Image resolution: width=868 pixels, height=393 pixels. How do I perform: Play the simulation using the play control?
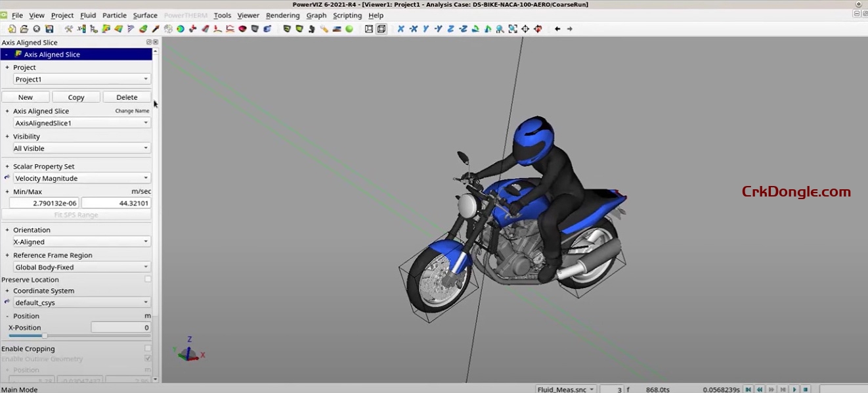pos(794,389)
